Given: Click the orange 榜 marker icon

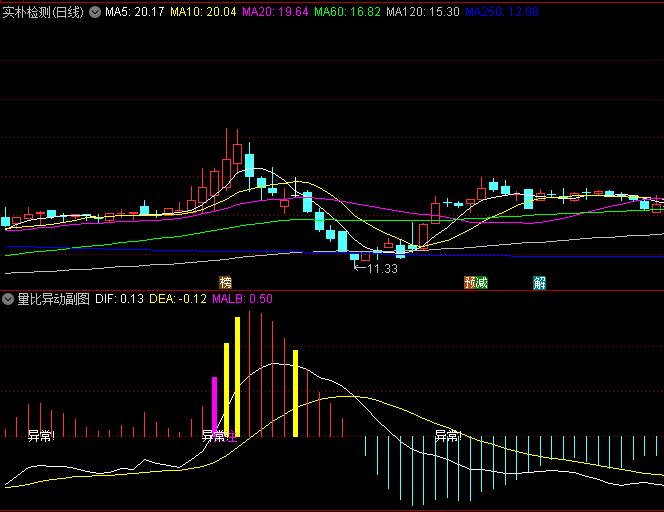Looking at the screenshot, I should (226, 283).
